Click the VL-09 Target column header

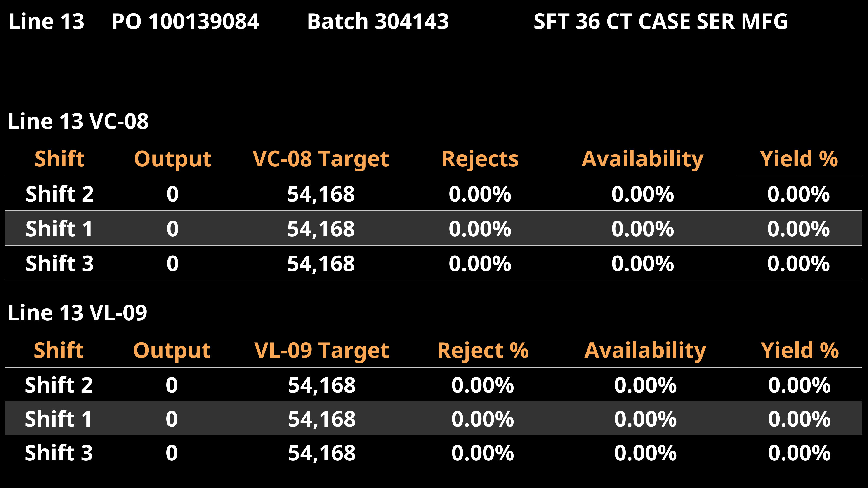pos(322,351)
